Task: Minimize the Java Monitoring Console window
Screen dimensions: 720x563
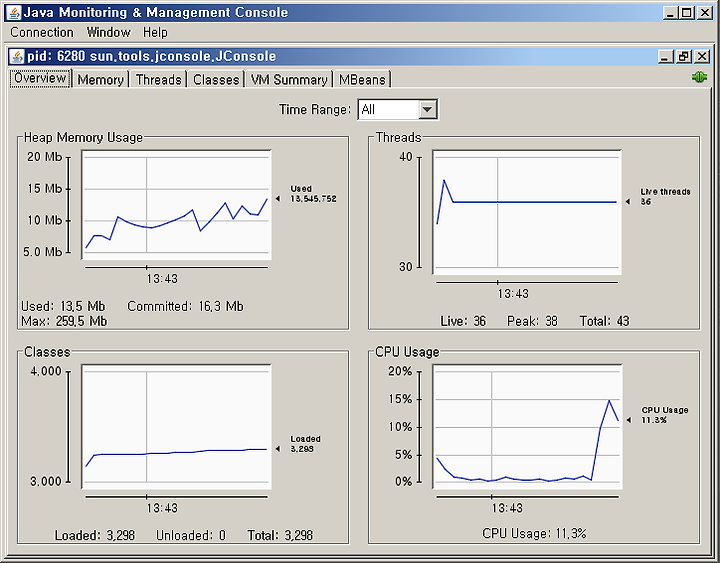Action: (670, 13)
